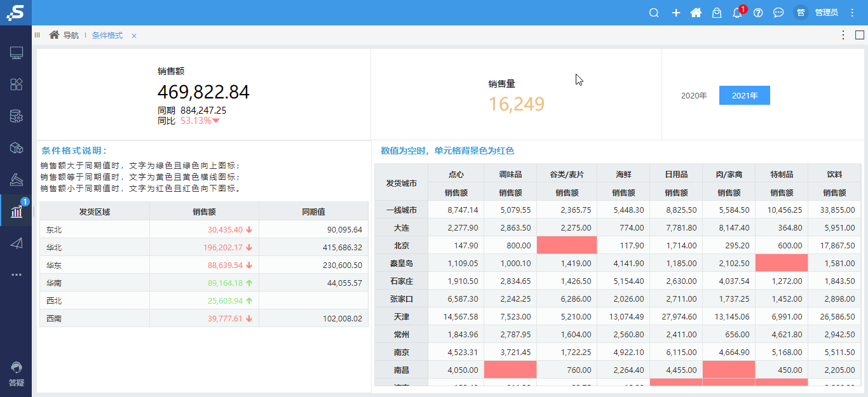
Task: Click the plus create icon
Action: [676, 13]
